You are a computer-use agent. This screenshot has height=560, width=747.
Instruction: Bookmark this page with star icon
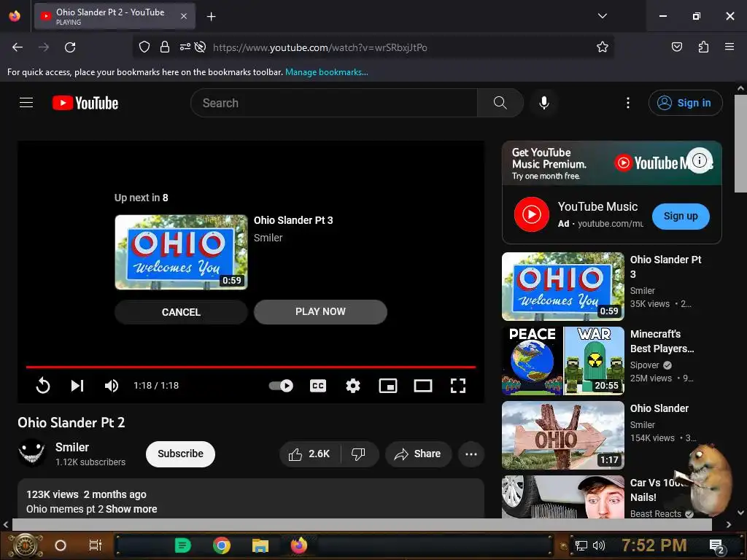click(x=602, y=47)
